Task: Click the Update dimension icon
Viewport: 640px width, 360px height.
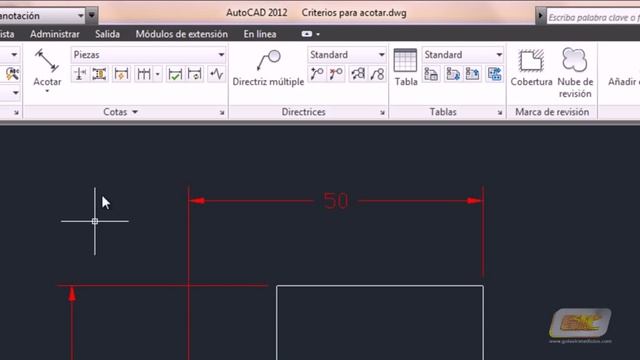Action: pos(195,74)
